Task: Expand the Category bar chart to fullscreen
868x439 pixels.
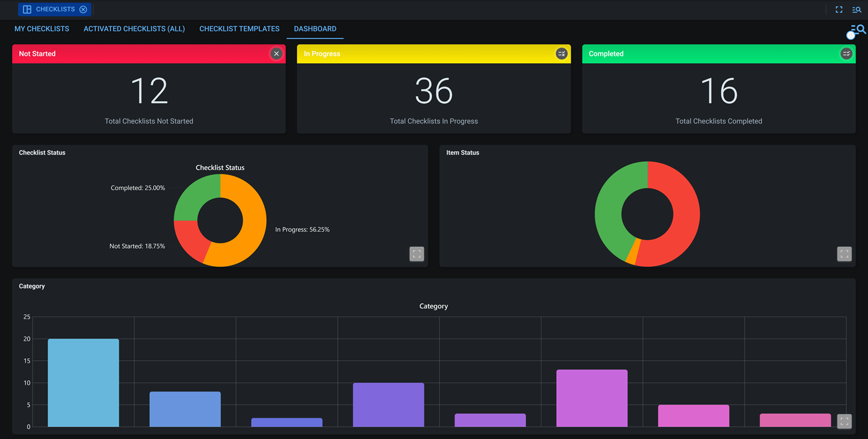Action: (x=844, y=421)
